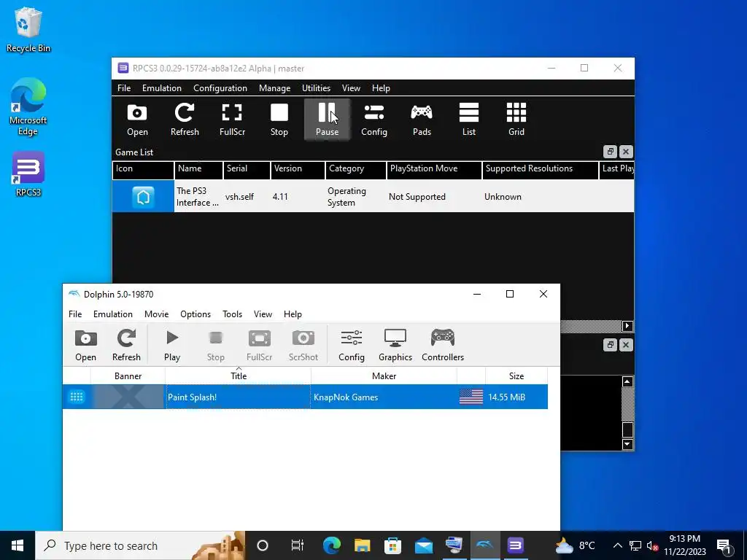
Task: Click FullScr in Dolphin toolbar
Action: 259,345
